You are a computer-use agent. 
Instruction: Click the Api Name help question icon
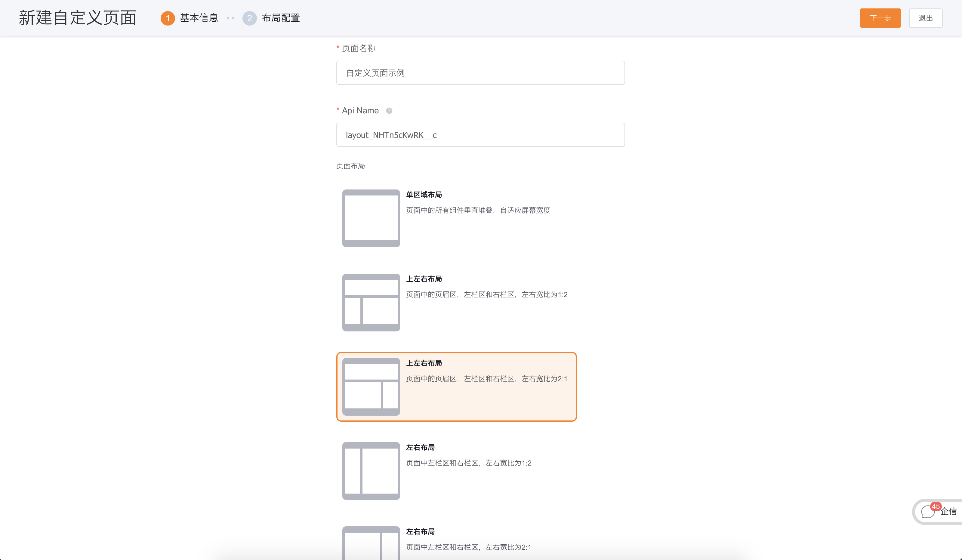(x=389, y=111)
